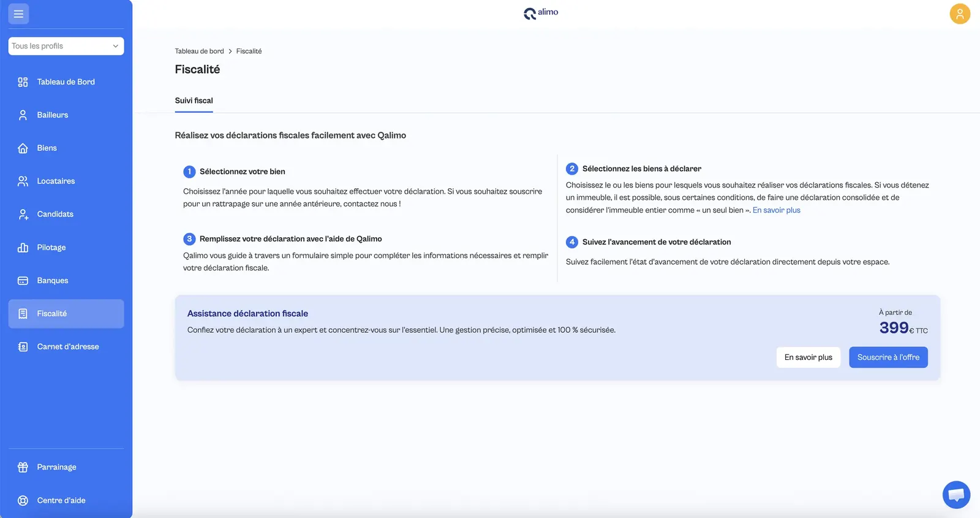Click the 399 € TTC price

point(903,328)
